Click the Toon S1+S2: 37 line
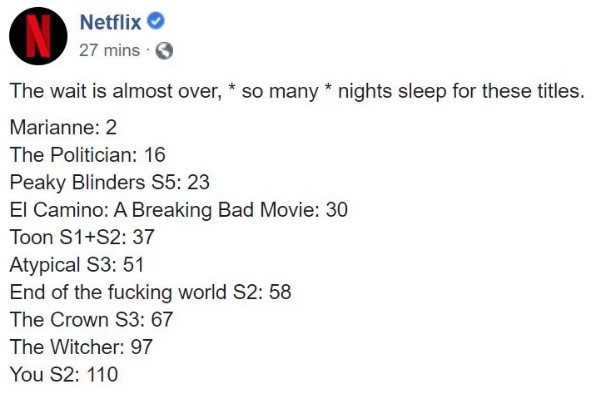 [x=82, y=237]
